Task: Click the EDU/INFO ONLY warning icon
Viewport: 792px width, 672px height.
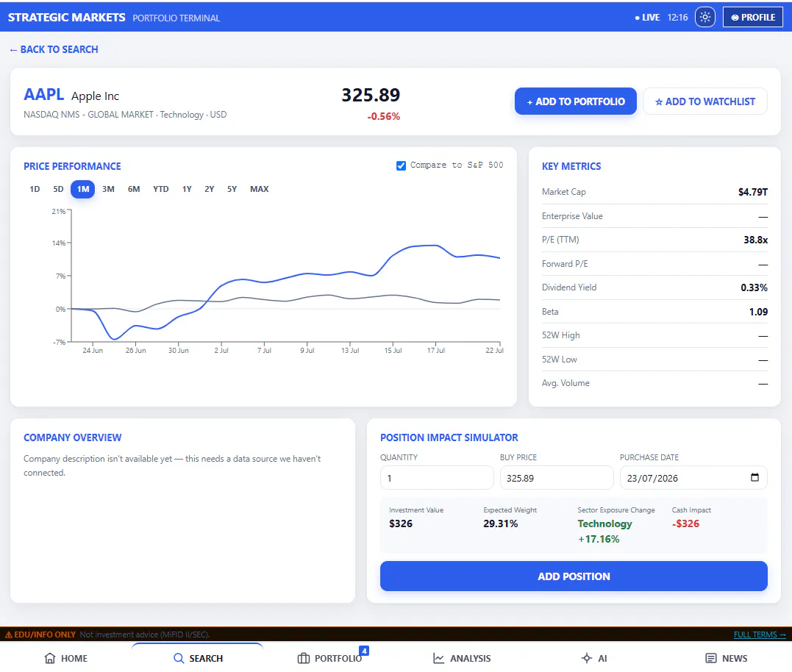Action: point(9,635)
